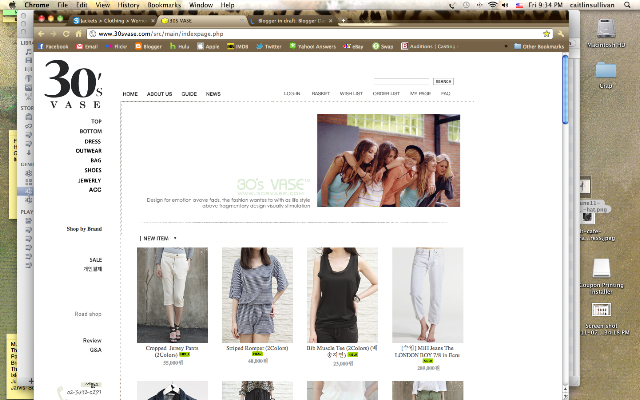Screen dimensions: 640x400
Task: Open the Help menu
Action: (x=227, y=5)
